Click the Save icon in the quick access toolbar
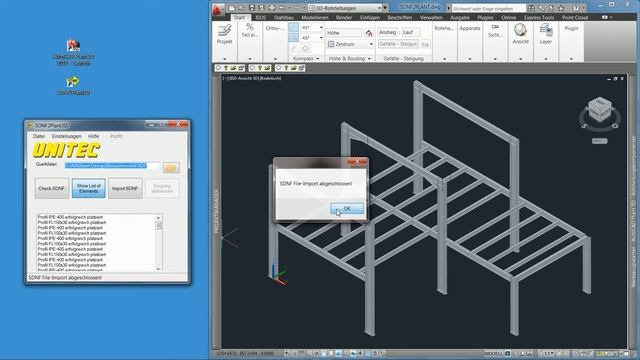The width and height of the screenshot is (640, 360). pos(252,8)
